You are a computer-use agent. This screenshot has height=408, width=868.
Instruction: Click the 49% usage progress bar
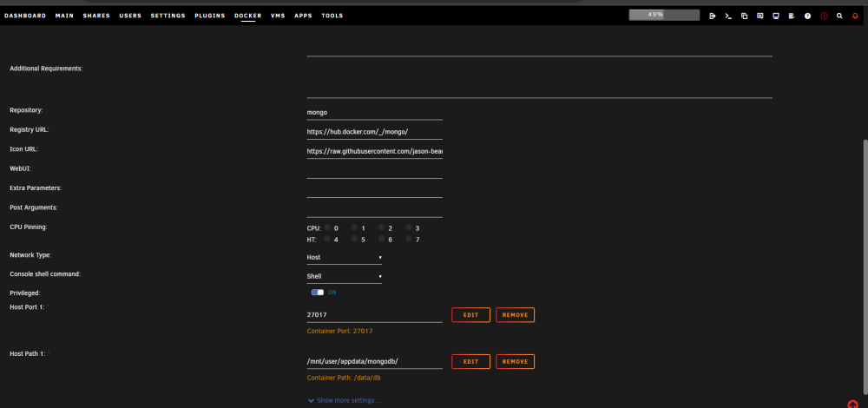coord(664,15)
